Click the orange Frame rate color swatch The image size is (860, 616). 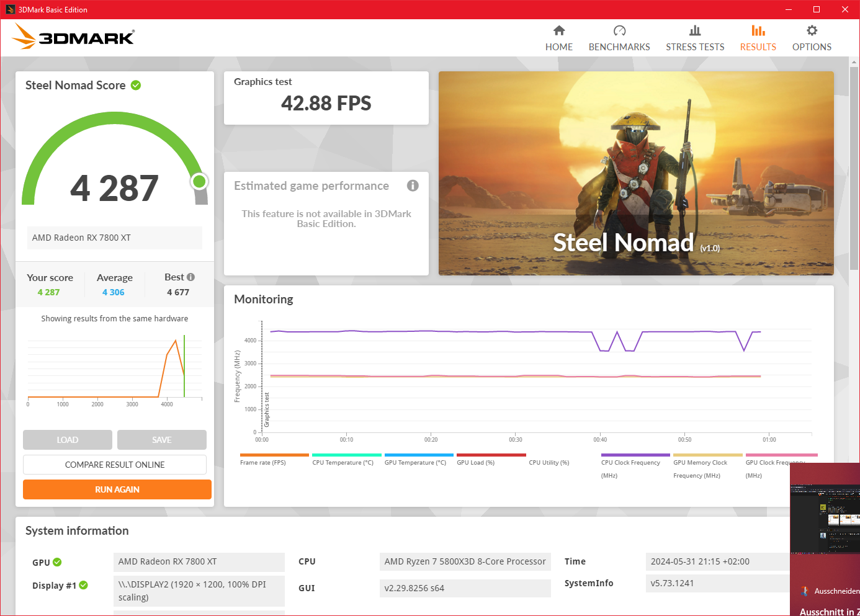(274, 455)
